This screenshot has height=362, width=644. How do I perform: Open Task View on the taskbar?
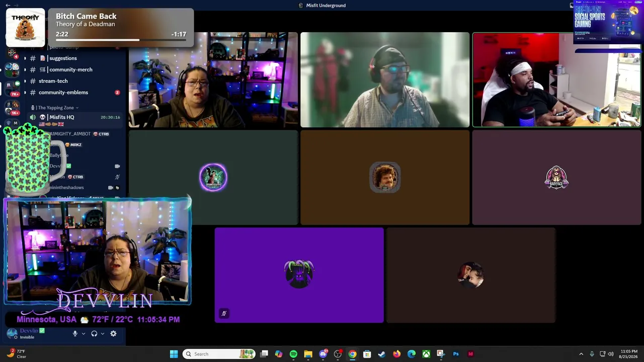tap(264, 354)
